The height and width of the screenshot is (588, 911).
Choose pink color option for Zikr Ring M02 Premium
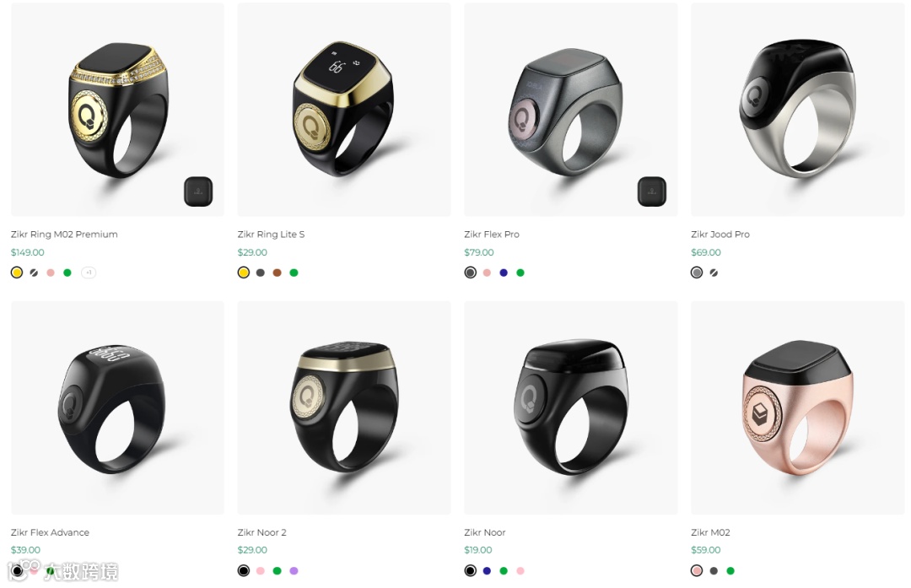[x=51, y=272]
